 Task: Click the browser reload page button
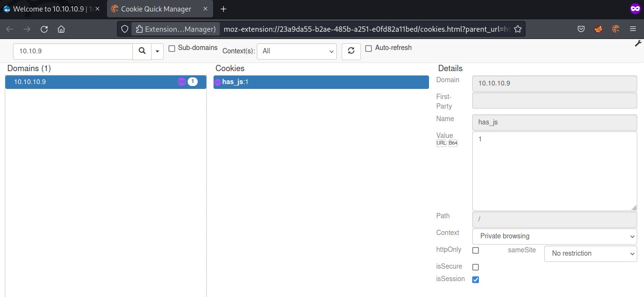[44, 29]
